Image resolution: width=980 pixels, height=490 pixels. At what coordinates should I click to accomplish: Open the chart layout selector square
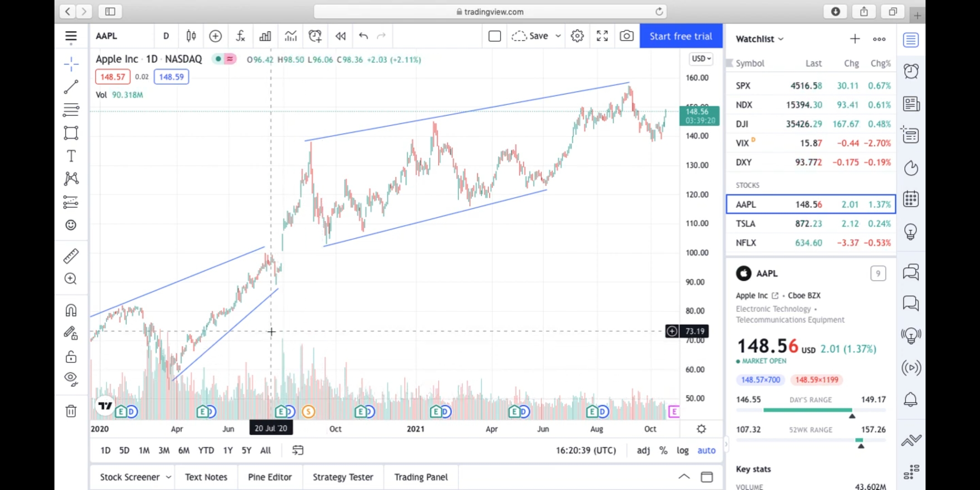click(x=495, y=36)
